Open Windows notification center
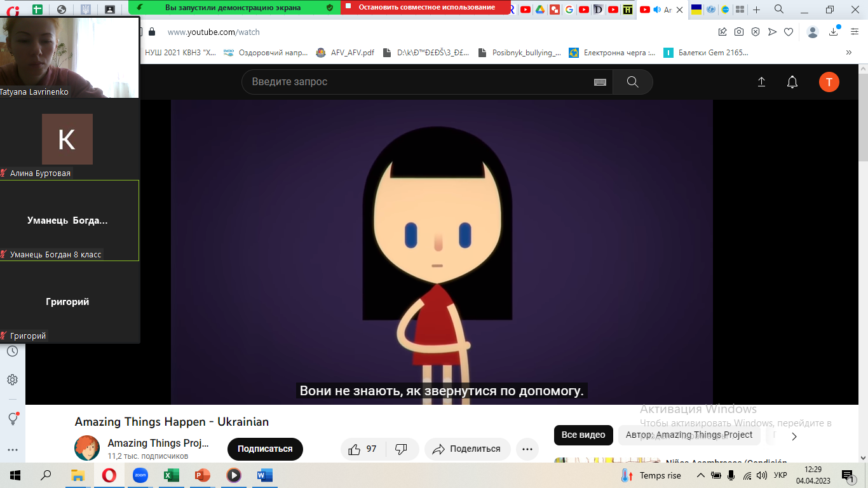The height and width of the screenshot is (488, 868). coord(848,475)
